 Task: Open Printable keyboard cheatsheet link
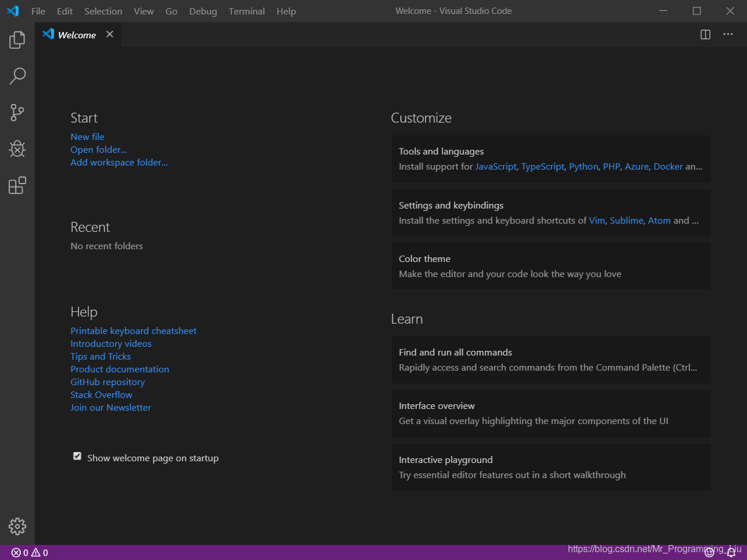click(133, 331)
